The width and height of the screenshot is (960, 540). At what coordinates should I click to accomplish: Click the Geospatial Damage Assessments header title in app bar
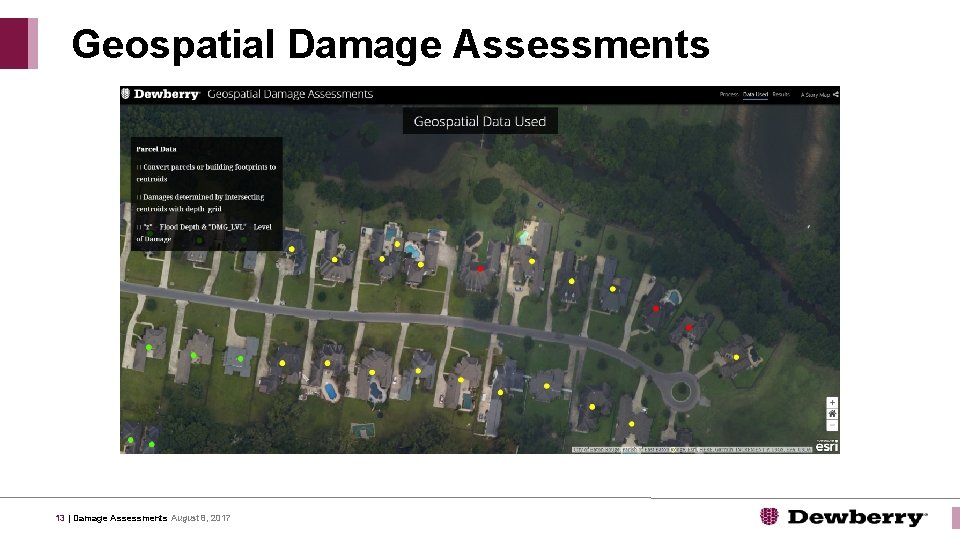(290, 94)
